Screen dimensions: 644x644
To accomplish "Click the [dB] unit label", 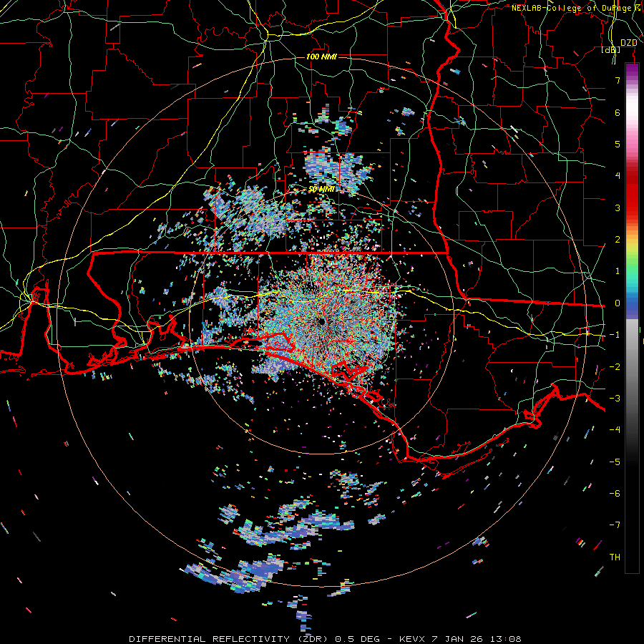I will point(611,49).
